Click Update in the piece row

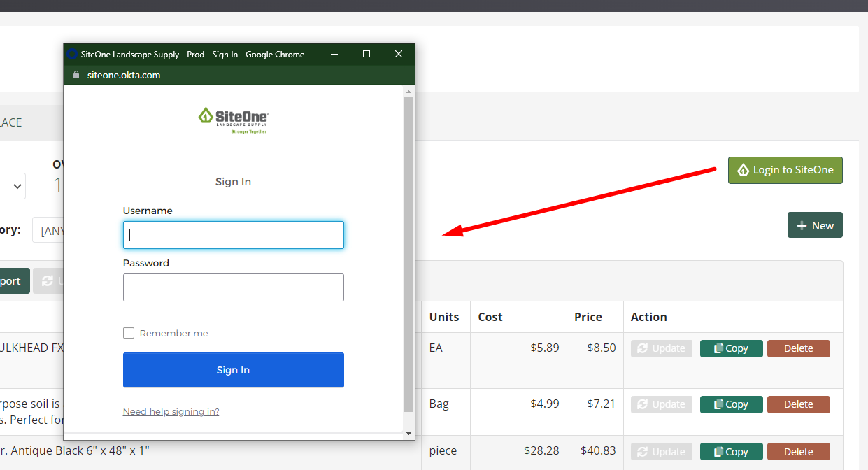[661, 452]
